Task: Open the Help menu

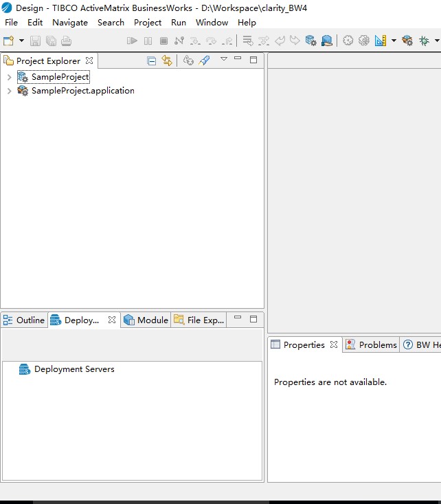Action: (247, 23)
